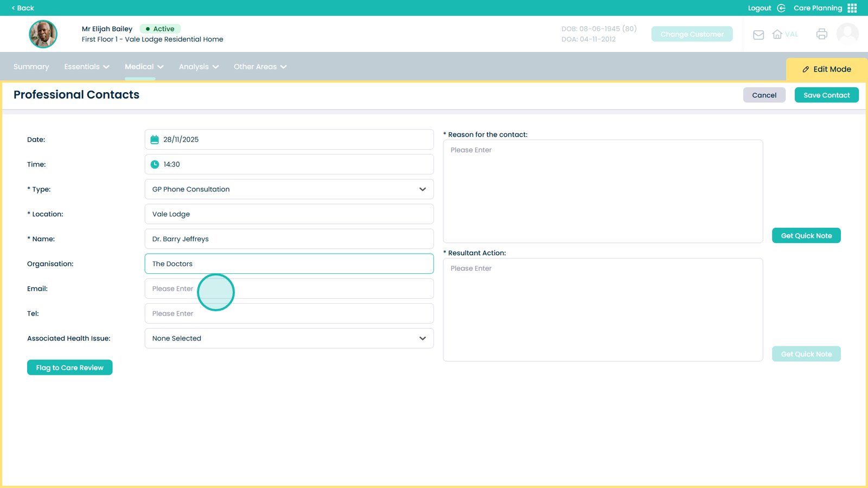Viewport: 868px width, 488px height.
Task: Expand Associated Health Issue dropdown
Action: (289, 338)
